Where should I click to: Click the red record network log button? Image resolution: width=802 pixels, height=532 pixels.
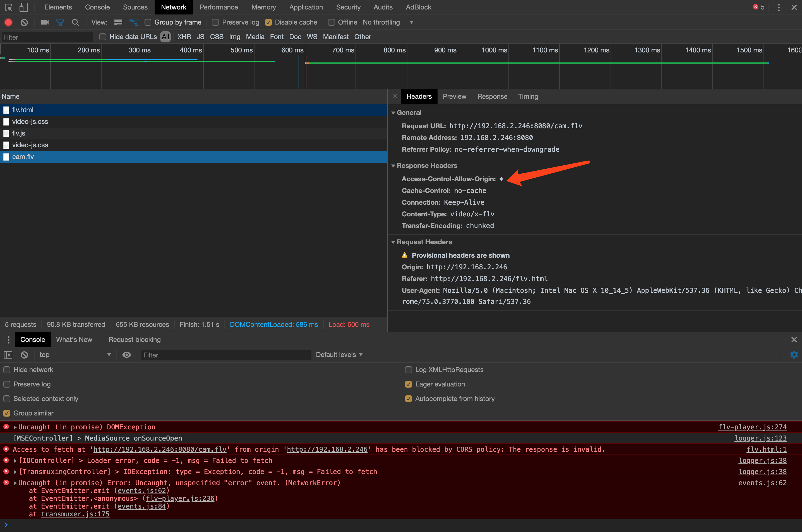coord(8,22)
